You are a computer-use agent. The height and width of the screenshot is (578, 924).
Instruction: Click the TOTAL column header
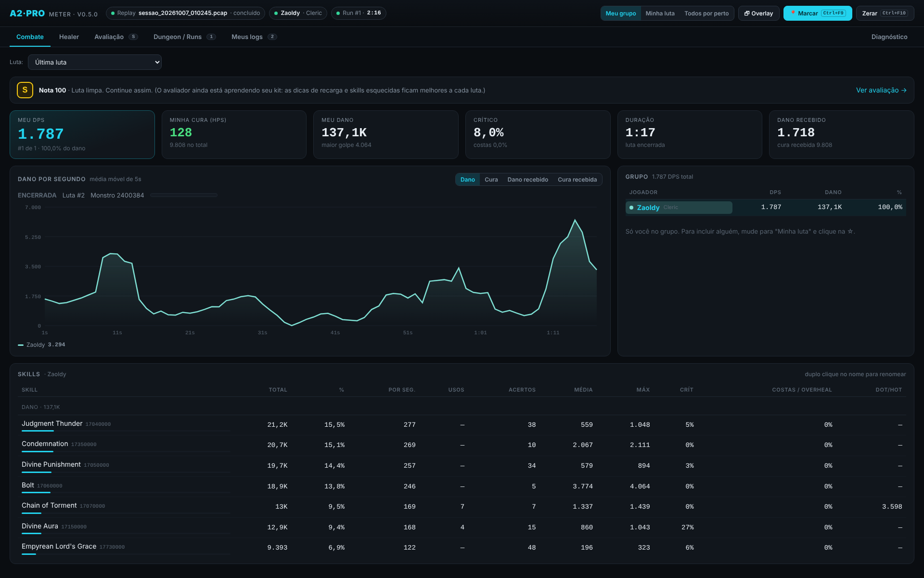pyautogui.click(x=278, y=390)
